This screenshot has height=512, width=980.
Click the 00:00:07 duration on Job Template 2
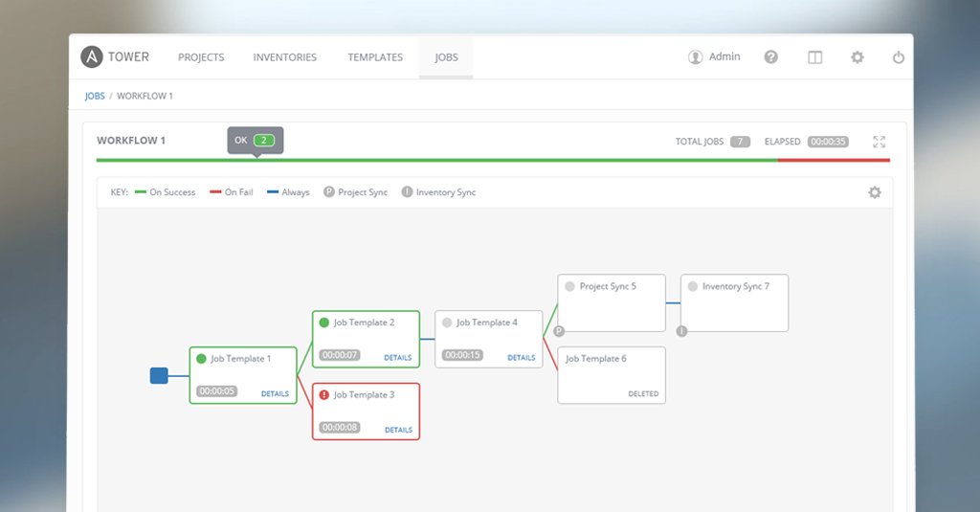pos(340,355)
